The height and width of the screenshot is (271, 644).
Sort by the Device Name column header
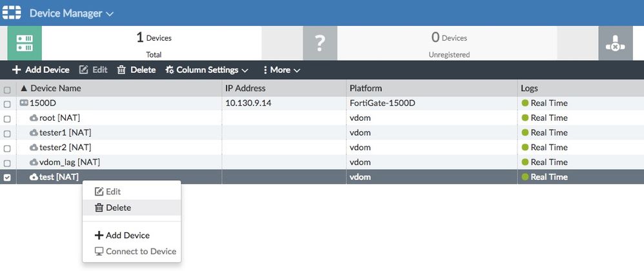[55, 88]
